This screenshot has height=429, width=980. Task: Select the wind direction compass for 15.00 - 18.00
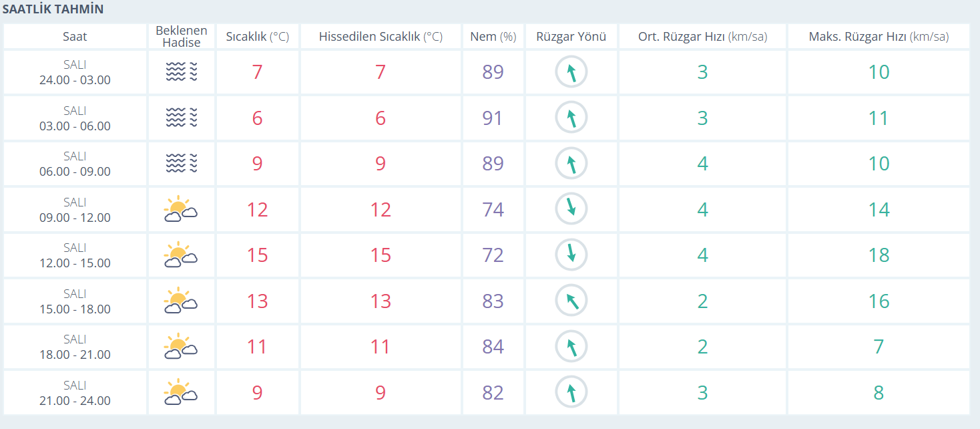tap(571, 301)
